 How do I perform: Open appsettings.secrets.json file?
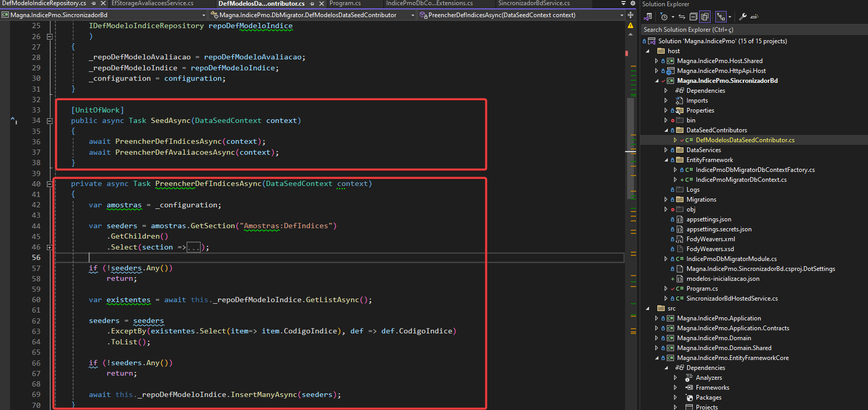719,229
